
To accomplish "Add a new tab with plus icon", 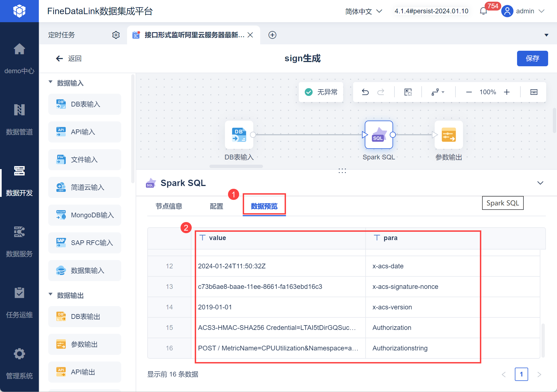I will coord(272,35).
